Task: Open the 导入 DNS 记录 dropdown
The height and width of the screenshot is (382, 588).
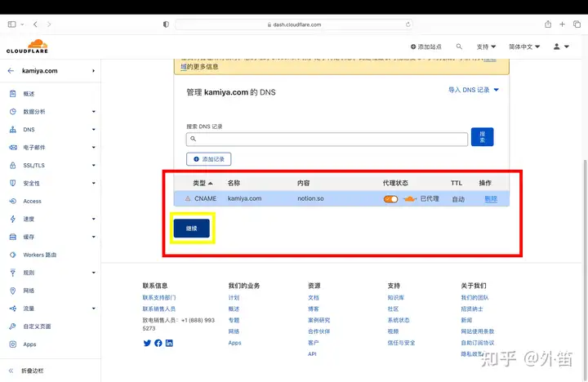Action: (x=474, y=90)
